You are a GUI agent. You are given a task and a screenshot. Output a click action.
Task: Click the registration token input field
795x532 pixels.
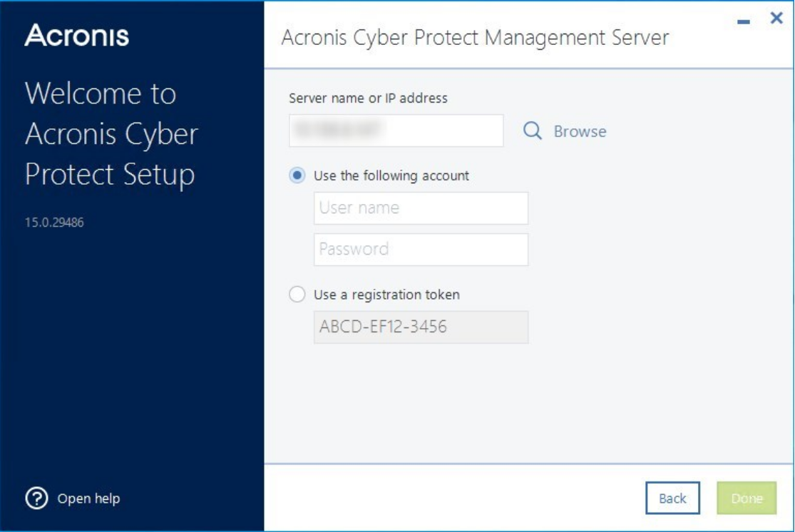click(421, 327)
